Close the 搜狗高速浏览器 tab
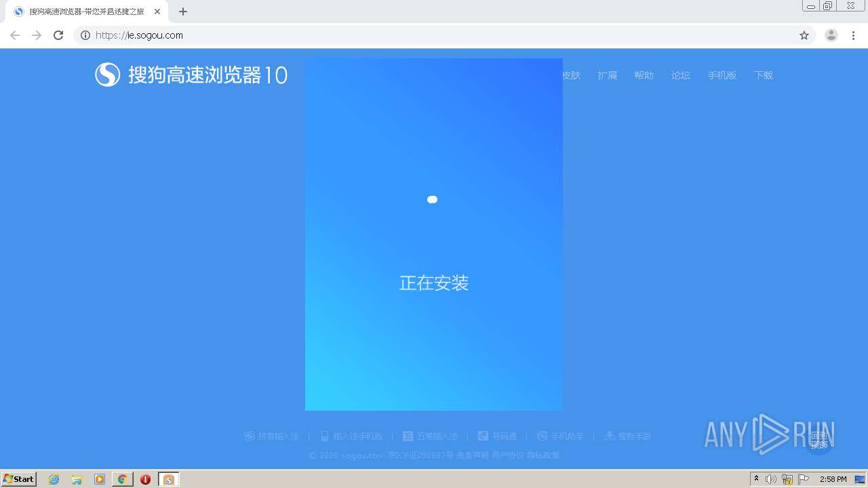Screen dimensions: 868x488 pos(157,12)
